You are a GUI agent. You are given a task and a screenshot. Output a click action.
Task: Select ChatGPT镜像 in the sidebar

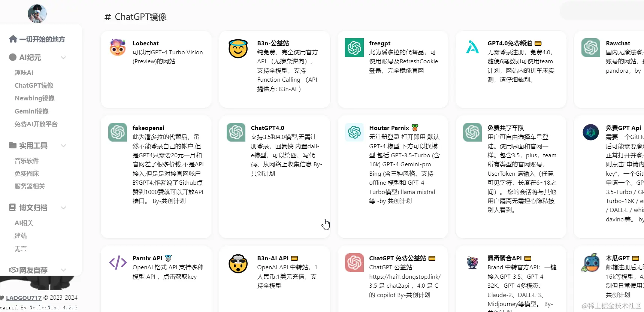point(34,85)
